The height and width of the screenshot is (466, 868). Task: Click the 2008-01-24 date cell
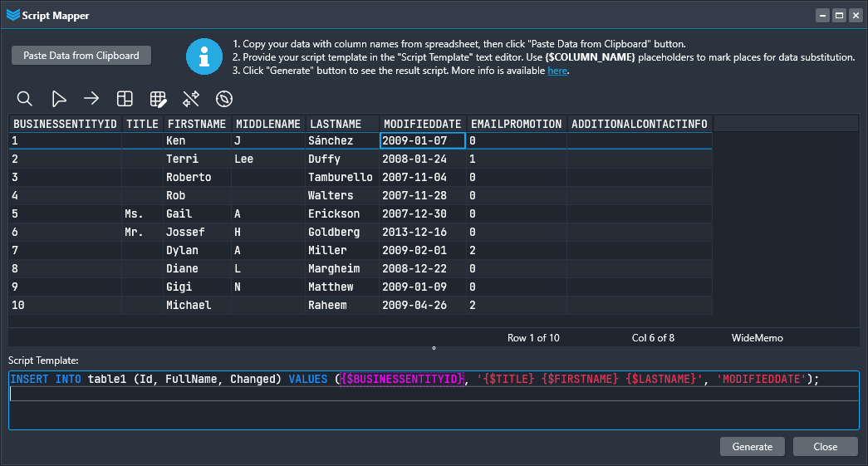[423, 159]
